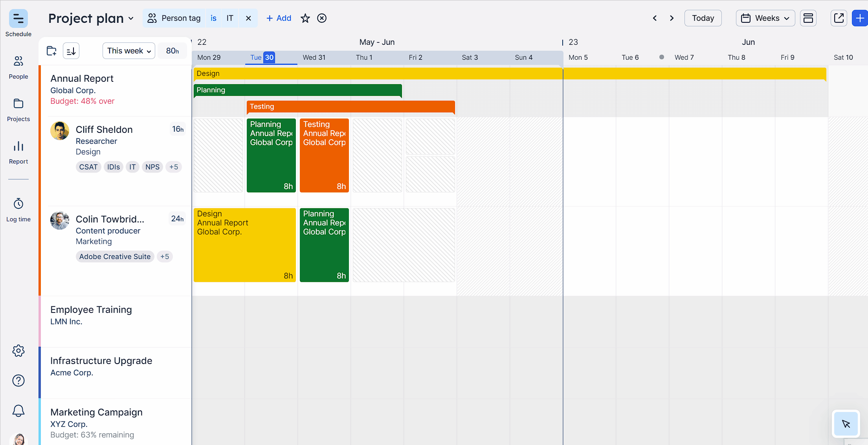Viewport: 868px width, 445px height.
Task: Star the current saved view
Action: (x=305, y=18)
